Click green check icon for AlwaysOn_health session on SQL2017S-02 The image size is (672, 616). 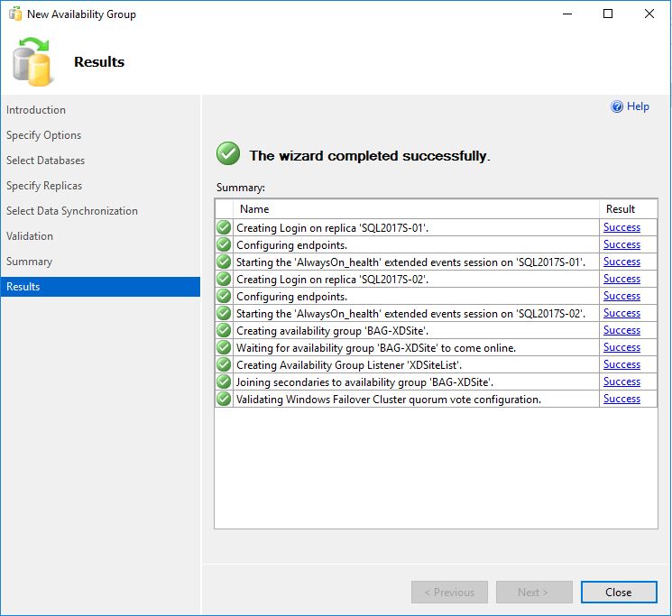(x=224, y=313)
